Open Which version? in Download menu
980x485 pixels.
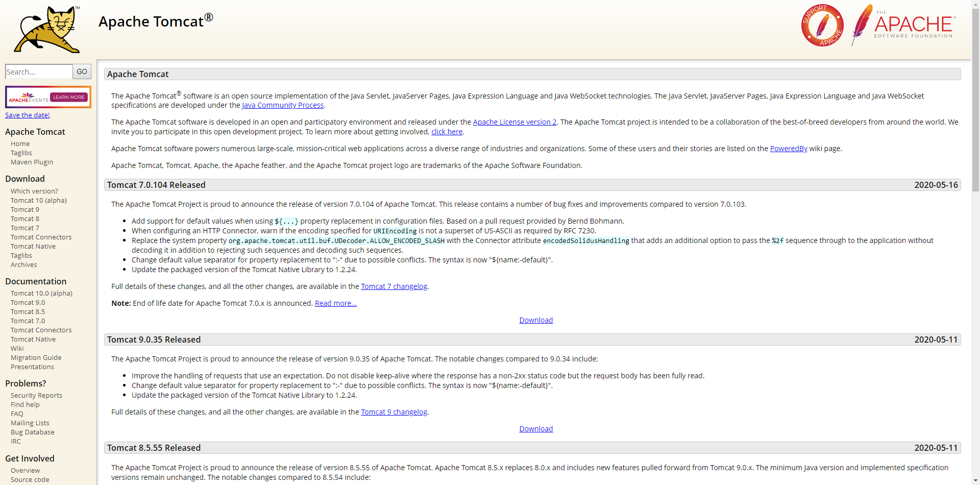point(34,191)
